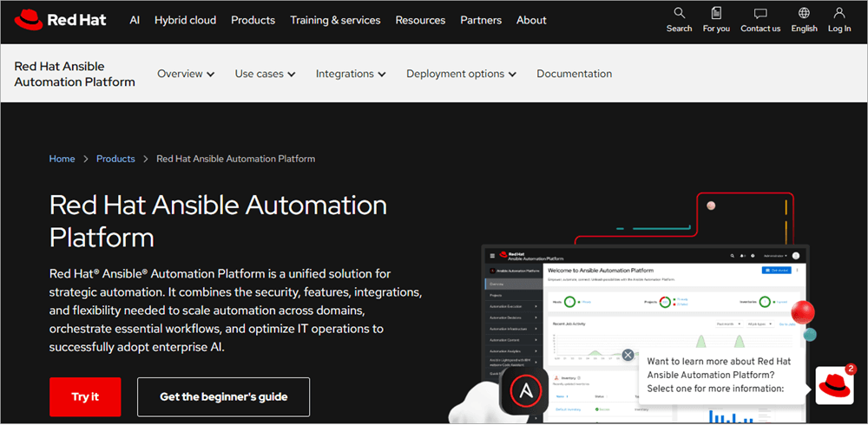Click 'Welcome to Ansible Automation Platform' heading
Viewport: 868px width, 425px height.
[601, 271]
